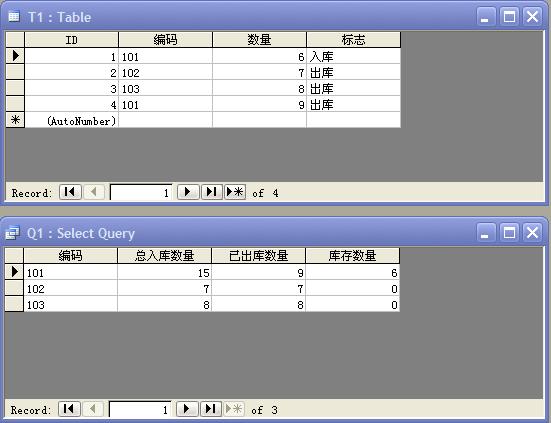Jump to last record in Q1 query

click(x=210, y=409)
